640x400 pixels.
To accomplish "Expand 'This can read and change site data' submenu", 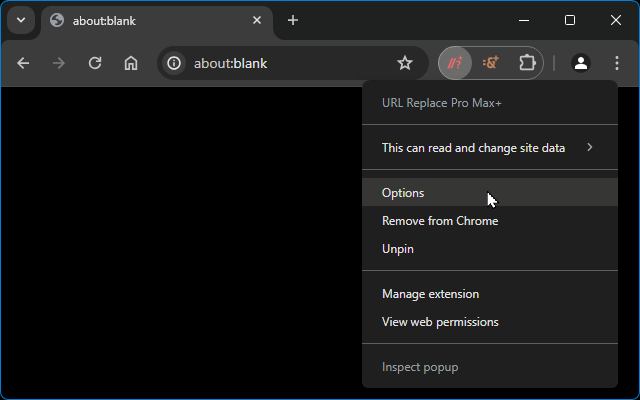I will pyautogui.click(x=490, y=147).
